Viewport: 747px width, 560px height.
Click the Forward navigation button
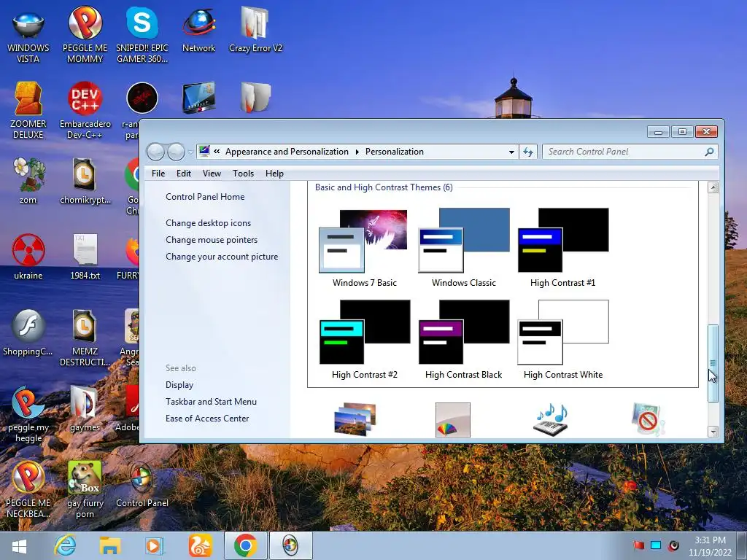tap(176, 152)
